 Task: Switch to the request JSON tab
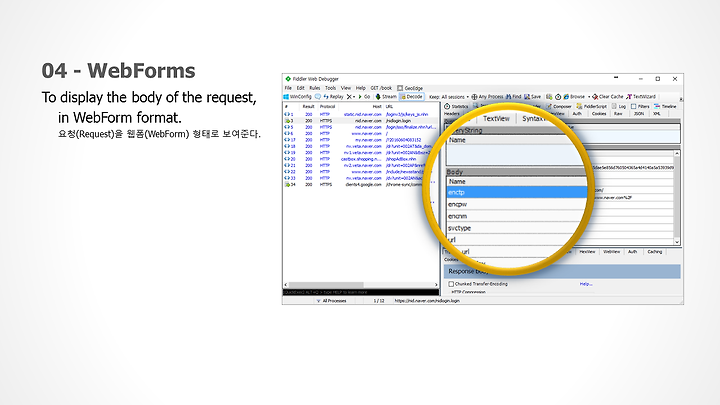point(639,113)
